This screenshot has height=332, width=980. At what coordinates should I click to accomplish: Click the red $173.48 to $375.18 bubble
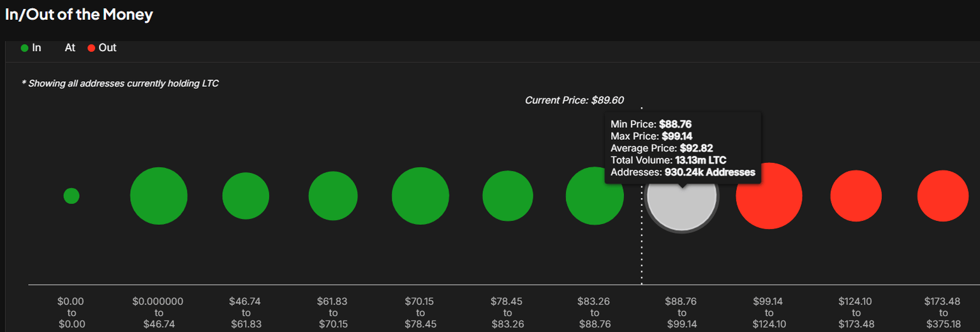pyautogui.click(x=943, y=196)
